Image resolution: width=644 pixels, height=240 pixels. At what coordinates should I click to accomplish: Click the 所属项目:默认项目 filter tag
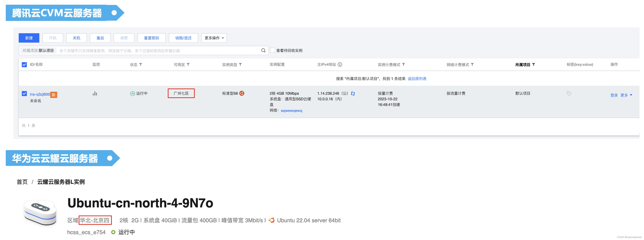click(38, 51)
